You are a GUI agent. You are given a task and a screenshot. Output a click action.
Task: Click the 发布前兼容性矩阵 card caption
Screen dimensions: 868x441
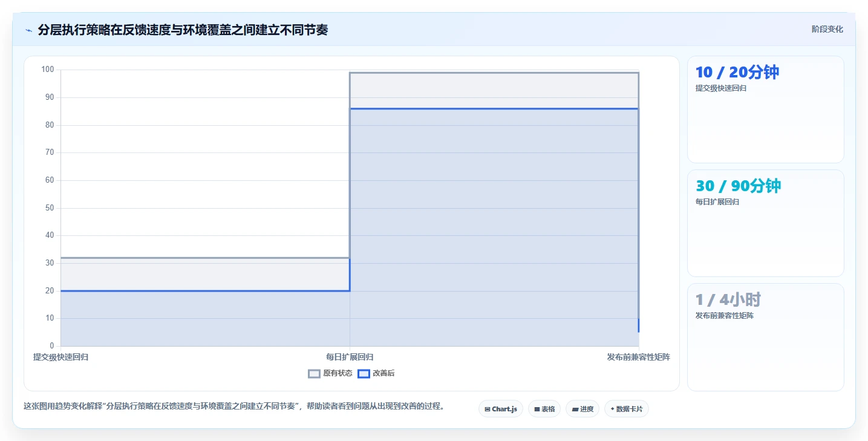pos(725,316)
